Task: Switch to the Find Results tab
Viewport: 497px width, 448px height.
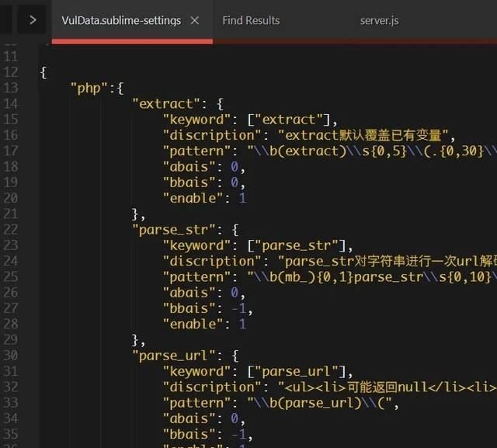Action: [251, 20]
